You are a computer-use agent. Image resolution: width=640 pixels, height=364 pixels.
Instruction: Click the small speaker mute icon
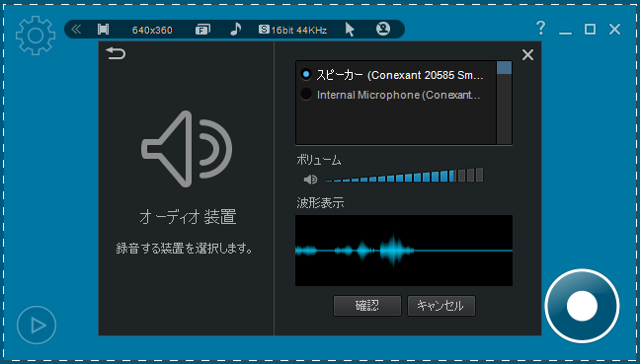pos(310,180)
